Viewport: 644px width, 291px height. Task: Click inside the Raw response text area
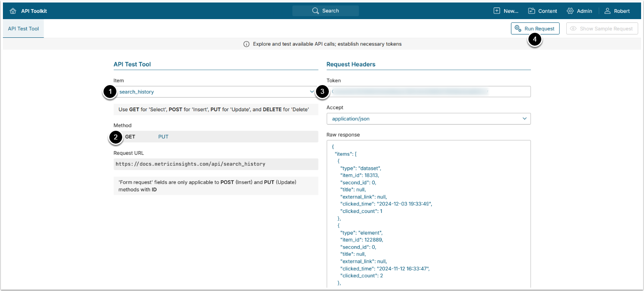coord(429,214)
